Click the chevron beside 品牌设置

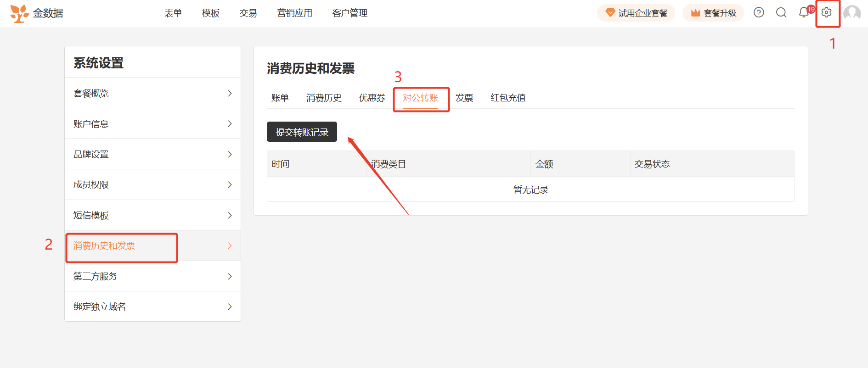(x=230, y=154)
